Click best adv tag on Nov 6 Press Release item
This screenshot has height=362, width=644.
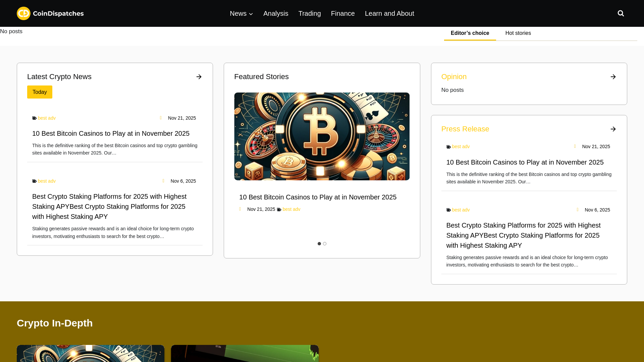point(461,210)
